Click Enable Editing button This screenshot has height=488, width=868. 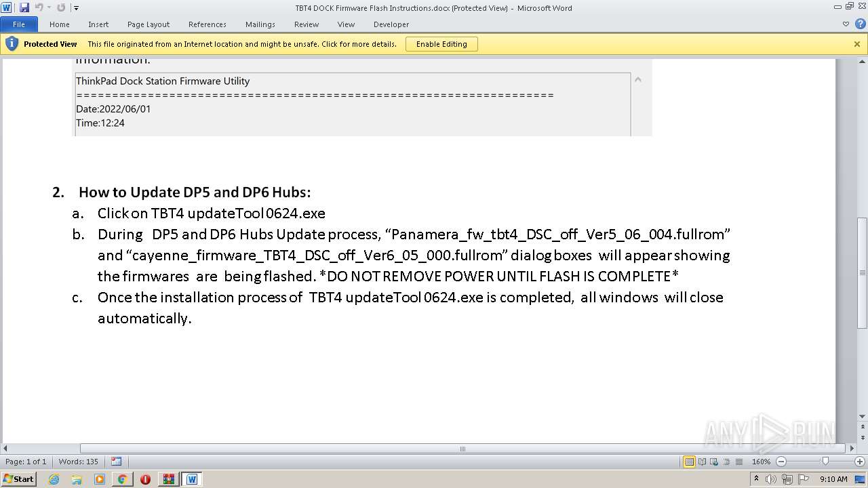[x=441, y=44]
